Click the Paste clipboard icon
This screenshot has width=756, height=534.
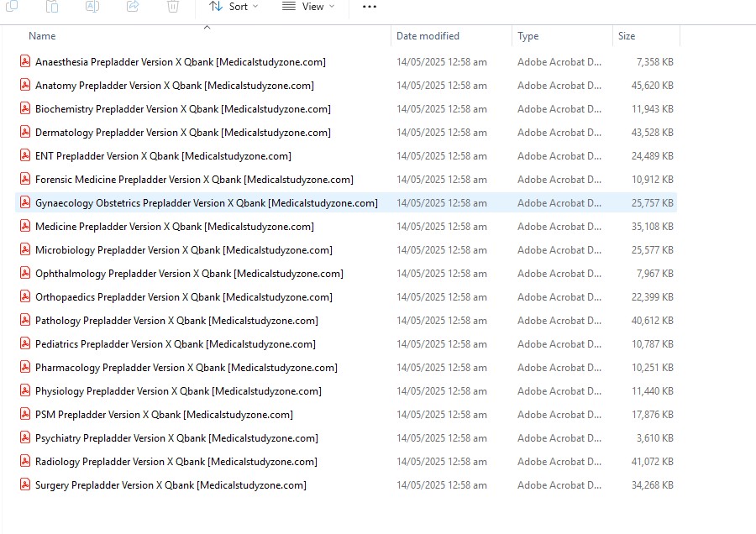(52, 6)
